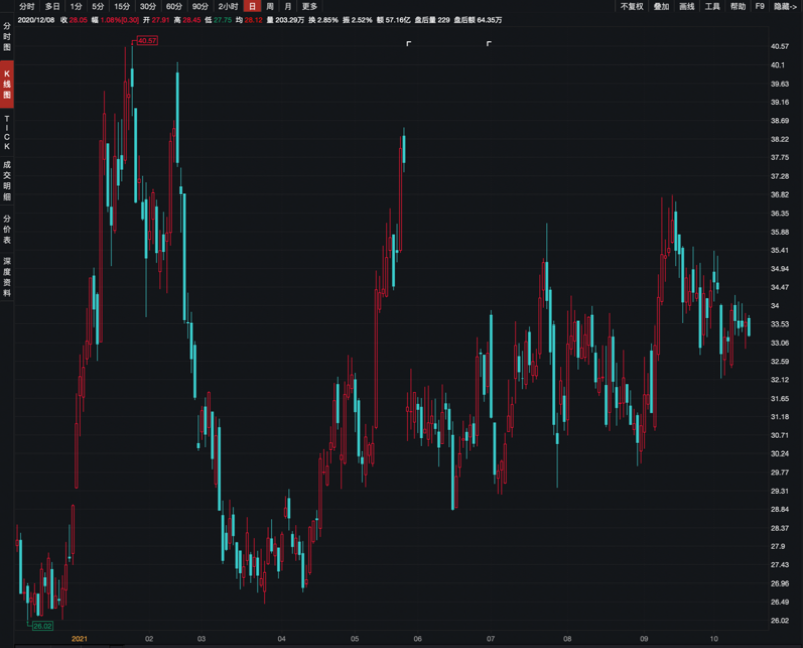Switch to the 周 weekly chart
This screenshot has width=803, height=648.
(x=270, y=7)
